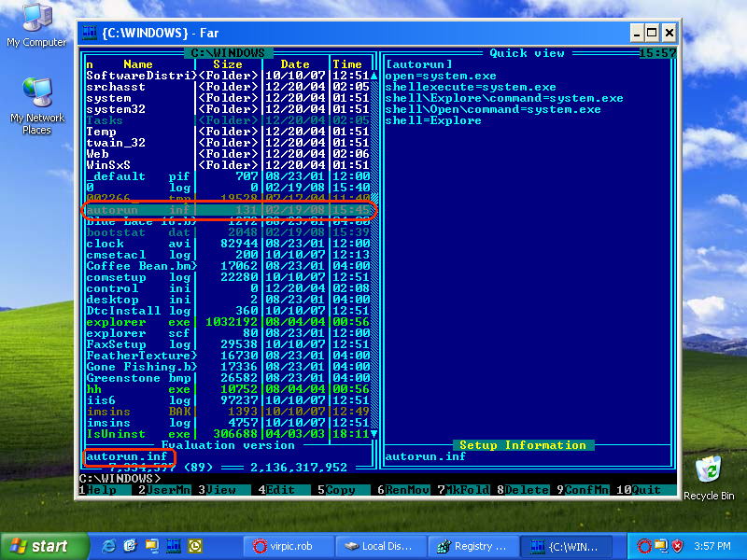Click the Name column header
Image resolution: width=747 pixels, height=560 pixels.
point(137,64)
